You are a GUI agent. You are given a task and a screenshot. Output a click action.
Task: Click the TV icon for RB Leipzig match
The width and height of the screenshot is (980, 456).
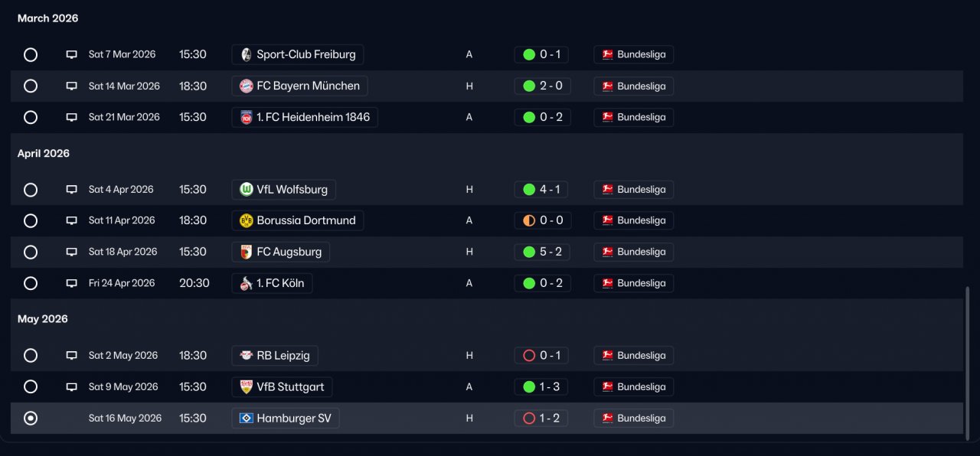pos(71,356)
